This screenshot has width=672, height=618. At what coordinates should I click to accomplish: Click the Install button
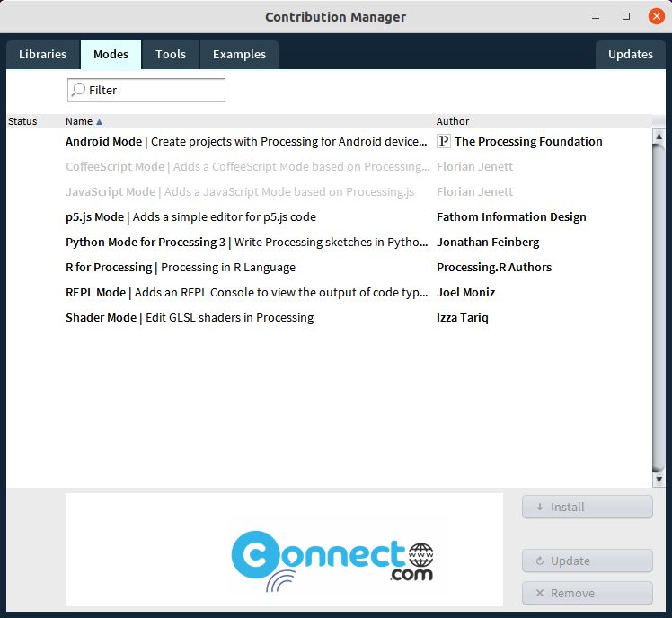click(588, 507)
